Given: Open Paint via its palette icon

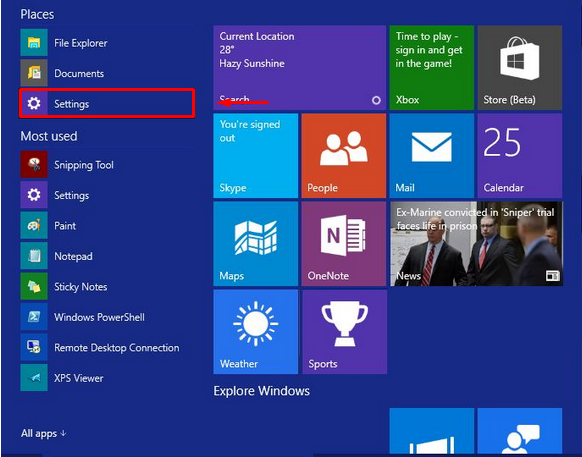Looking at the screenshot, I should tap(34, 225).
